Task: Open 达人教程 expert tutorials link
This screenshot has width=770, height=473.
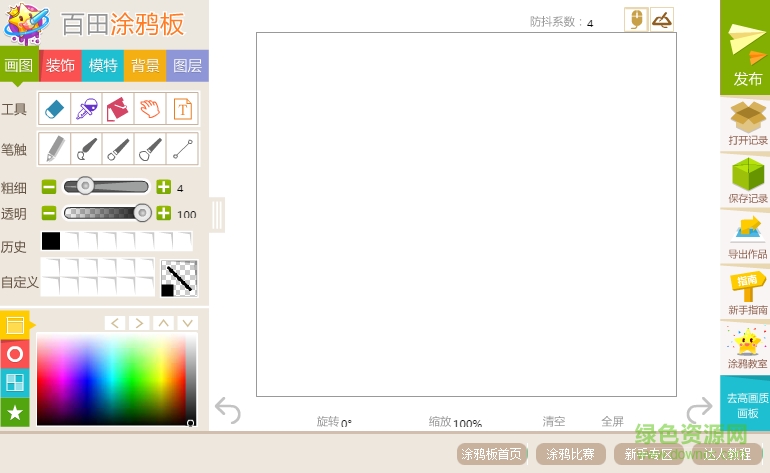Action: (727, 454)
